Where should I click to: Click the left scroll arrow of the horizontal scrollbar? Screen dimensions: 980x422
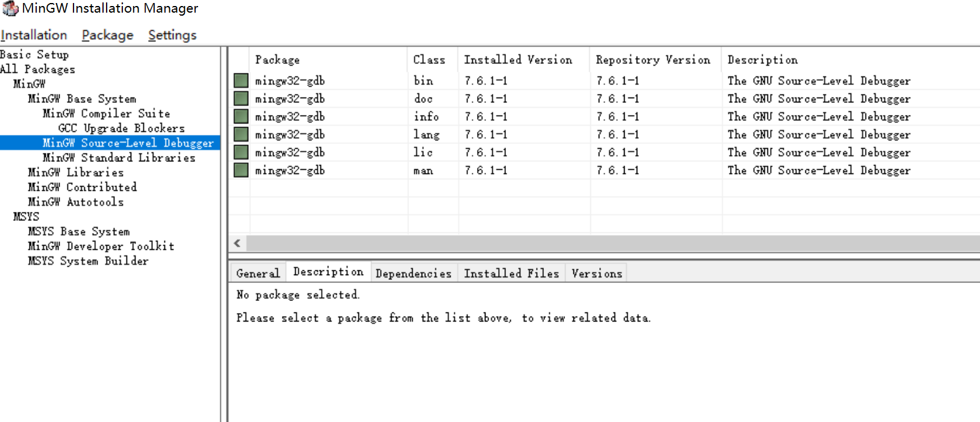tap(236, 243)
